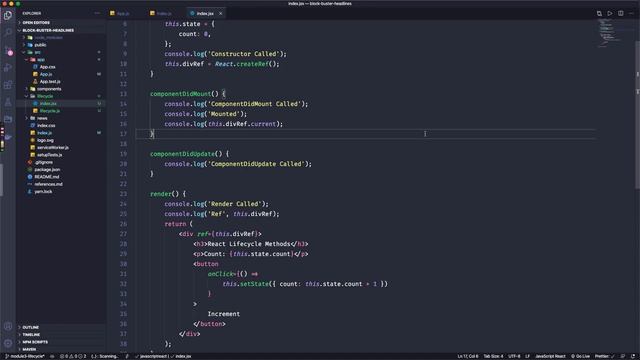640x360 pixels.
Task: Open Source Control view with pink badge
Action: pyautogui.click(x=8, y=50)
